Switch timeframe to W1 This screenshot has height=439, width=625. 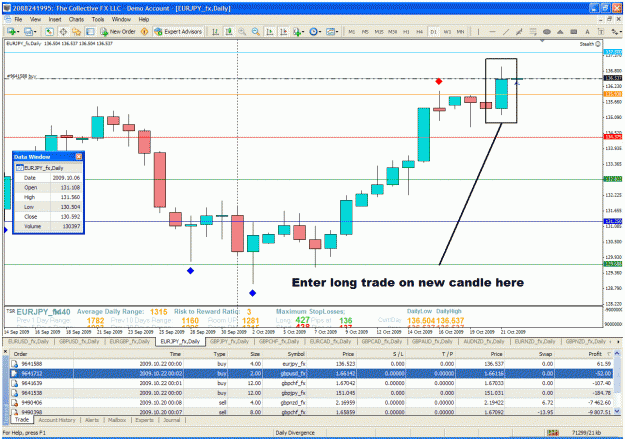[x=447, y=31]
